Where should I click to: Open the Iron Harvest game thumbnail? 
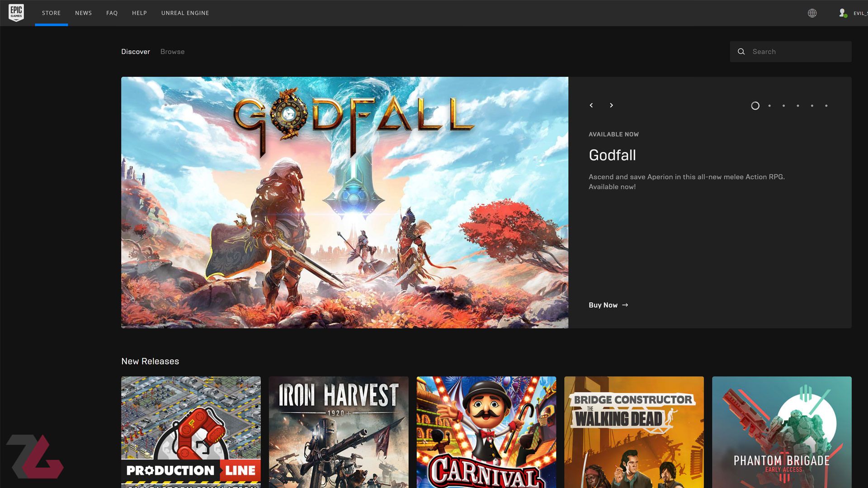pos(339,432)
